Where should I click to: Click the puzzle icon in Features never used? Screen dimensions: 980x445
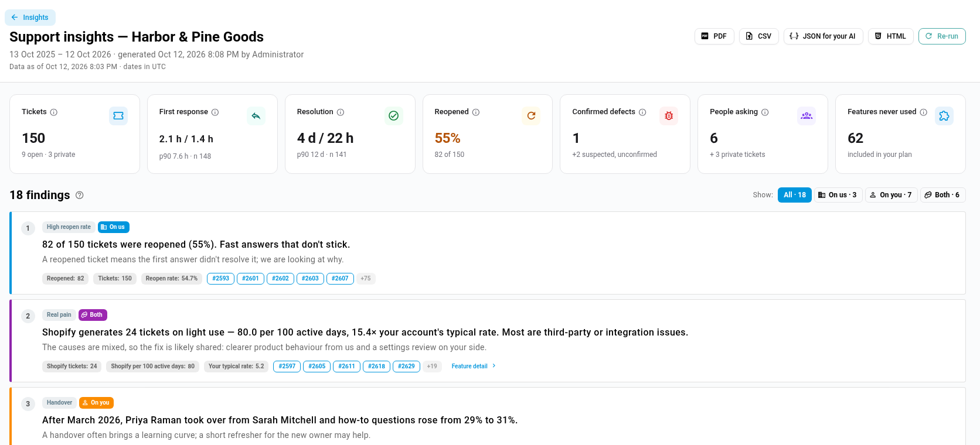(944, 116)
